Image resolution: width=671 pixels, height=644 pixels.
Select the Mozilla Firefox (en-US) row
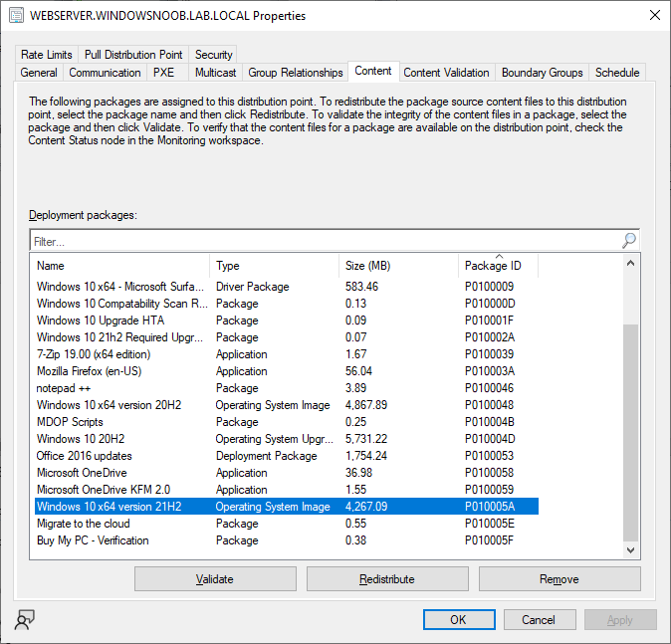[287, 371]
